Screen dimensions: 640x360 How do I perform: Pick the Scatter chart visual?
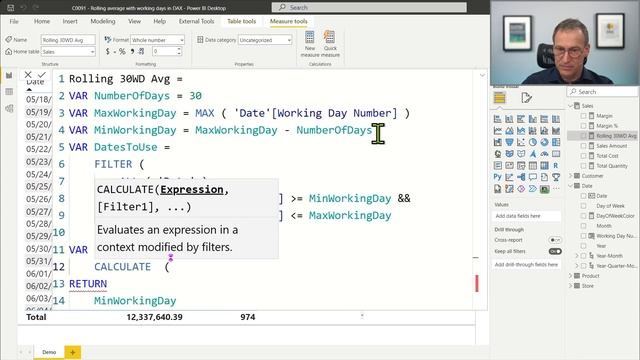(x=521, y=142)
